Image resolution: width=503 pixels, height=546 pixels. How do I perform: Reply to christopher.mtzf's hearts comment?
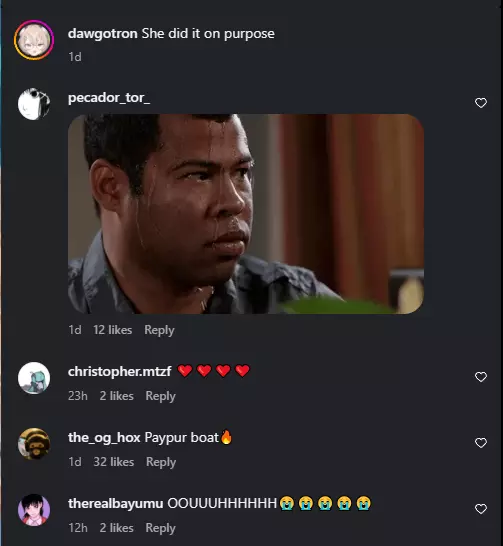(160, 396)
